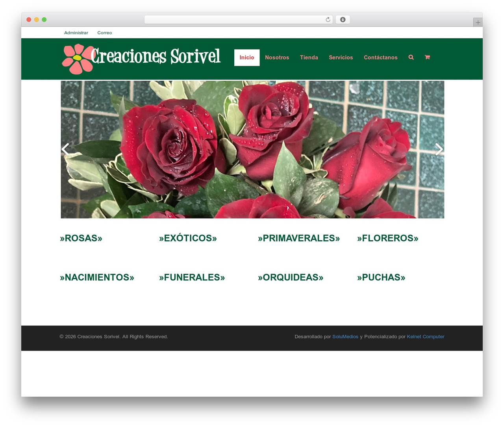Open the Nosotros menu item

pyautogui.click(x=277, y=58)
